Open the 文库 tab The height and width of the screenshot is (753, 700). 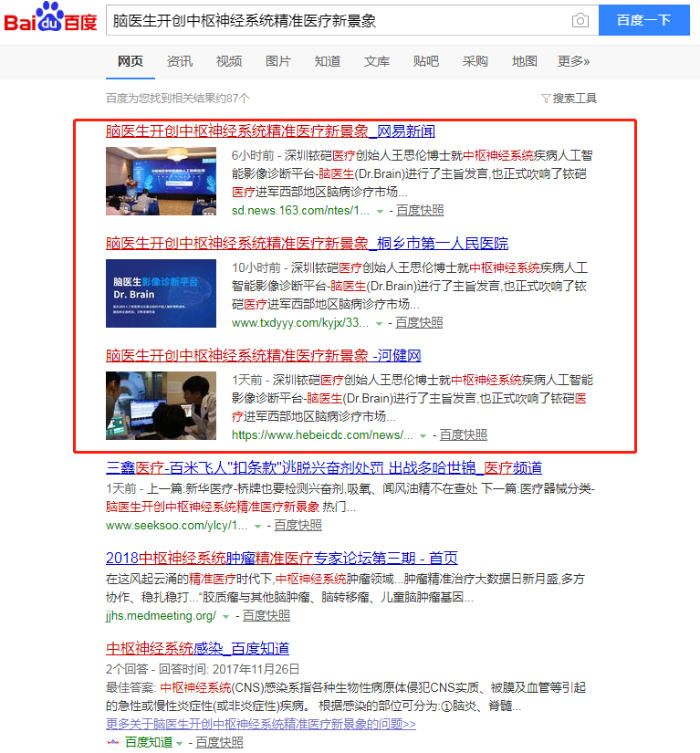pyautogui.click(x=377, y=61)
